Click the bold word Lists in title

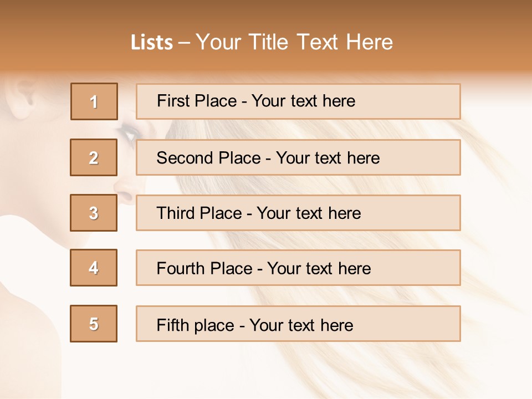click(x=152, y=43)
